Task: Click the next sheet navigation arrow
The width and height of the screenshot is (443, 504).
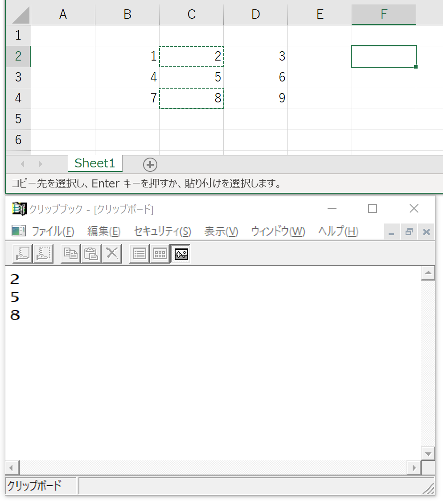Action: click(40, 164)
